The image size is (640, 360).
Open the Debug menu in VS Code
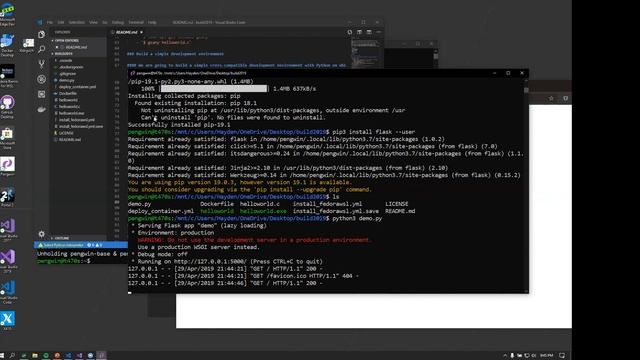(118, 22)
